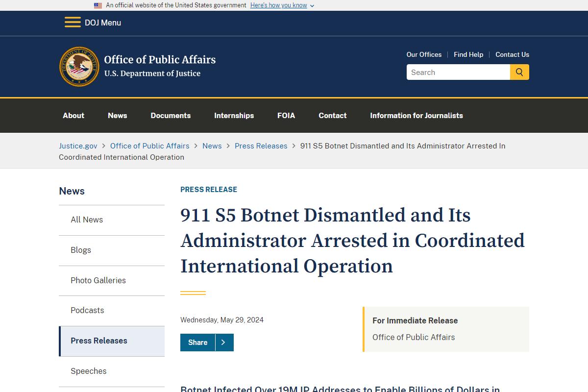
Task: Go to Press Releases breadcrumb link
Action: pos(261,146)
